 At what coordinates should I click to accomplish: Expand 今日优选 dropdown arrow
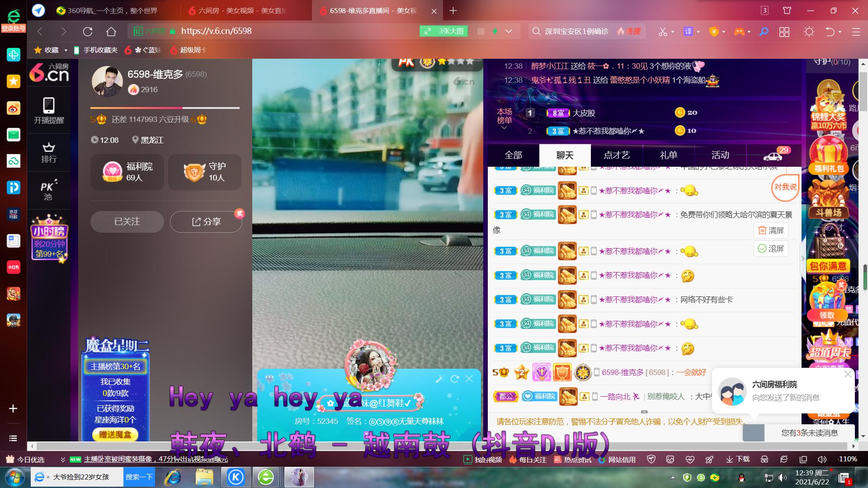[63, 460]
